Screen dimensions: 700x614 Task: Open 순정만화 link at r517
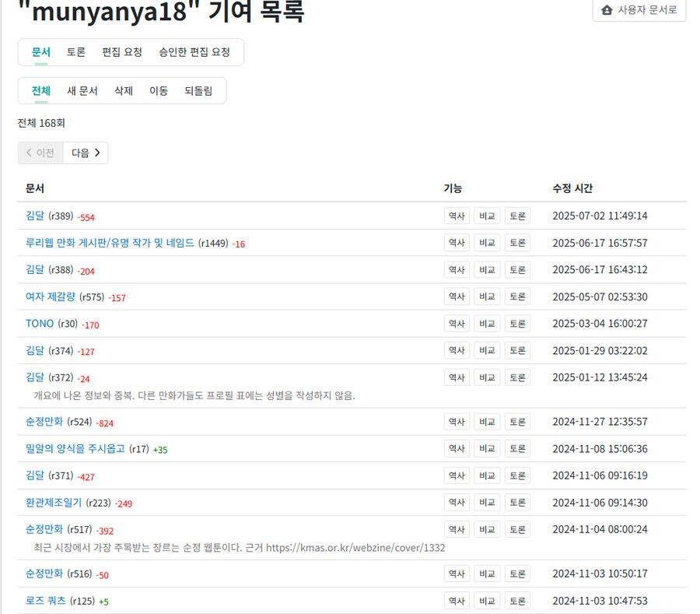click(44, 530)
